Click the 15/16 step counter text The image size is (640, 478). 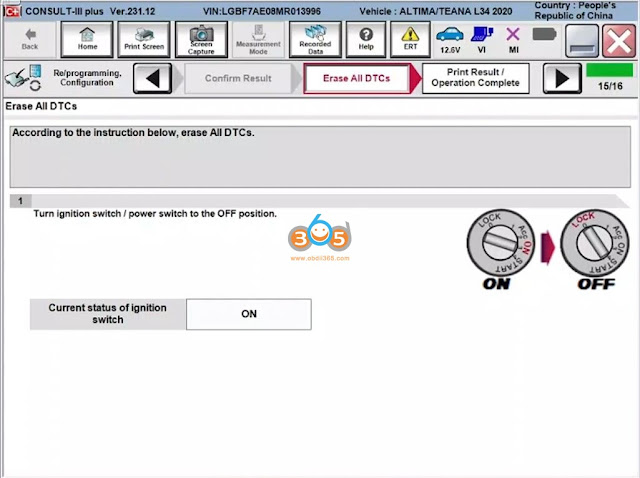tap(610, 86)
